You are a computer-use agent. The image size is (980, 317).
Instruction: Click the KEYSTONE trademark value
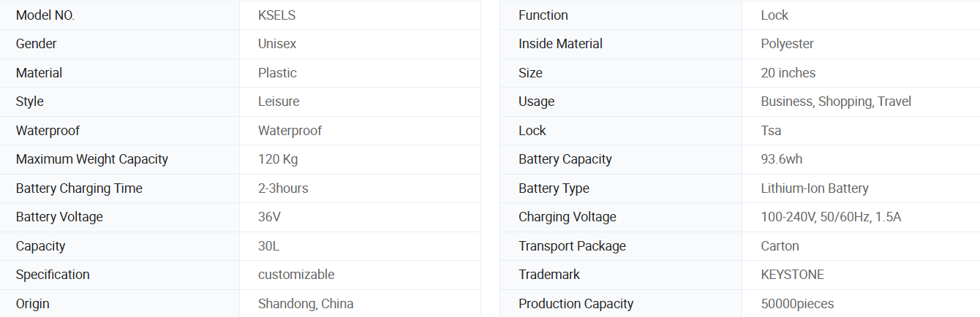click(x=793, y=275)
